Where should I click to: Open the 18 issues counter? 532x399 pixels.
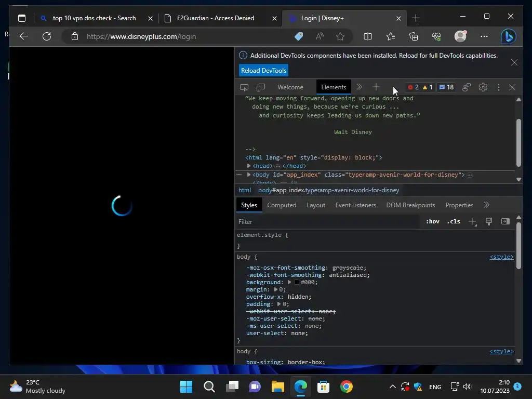tap(446, 87)
